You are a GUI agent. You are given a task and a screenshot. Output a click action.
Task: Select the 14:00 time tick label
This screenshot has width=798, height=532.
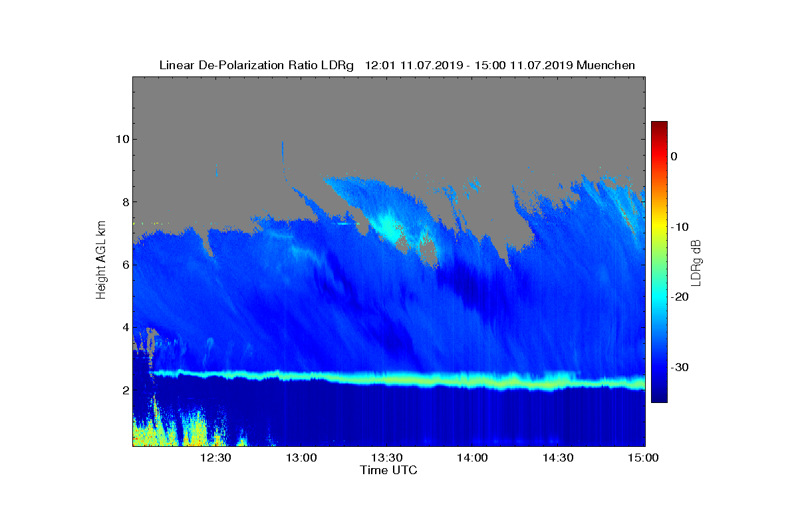click(x=472, y=458)
